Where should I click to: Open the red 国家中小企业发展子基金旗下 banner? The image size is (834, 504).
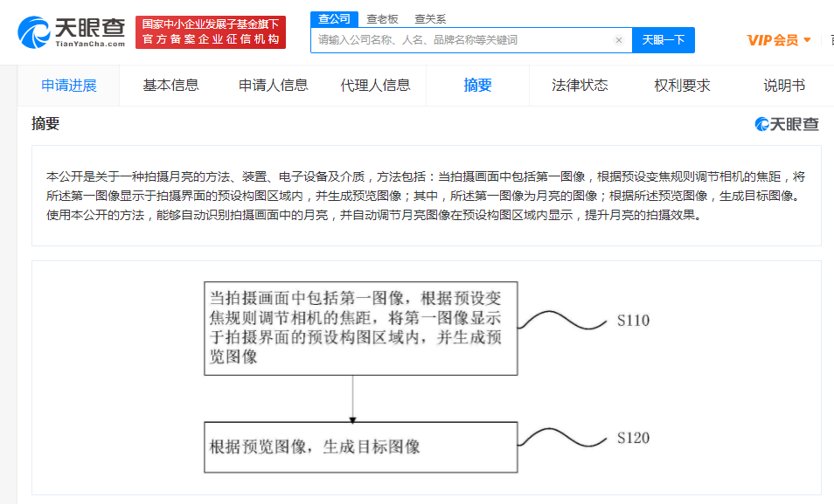211,32
